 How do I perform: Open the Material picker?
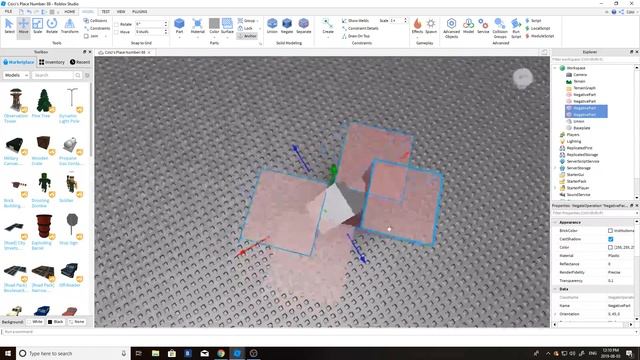[x=198, y=25]
